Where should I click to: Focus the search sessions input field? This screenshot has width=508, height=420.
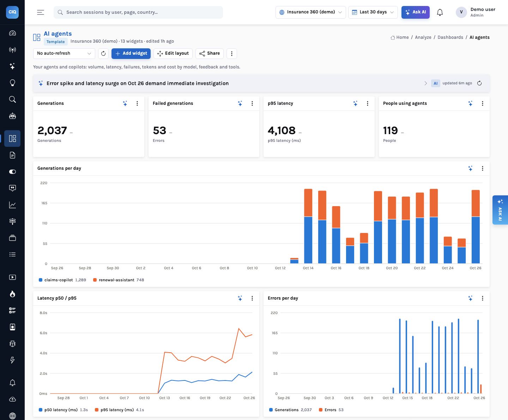point(138,12)
